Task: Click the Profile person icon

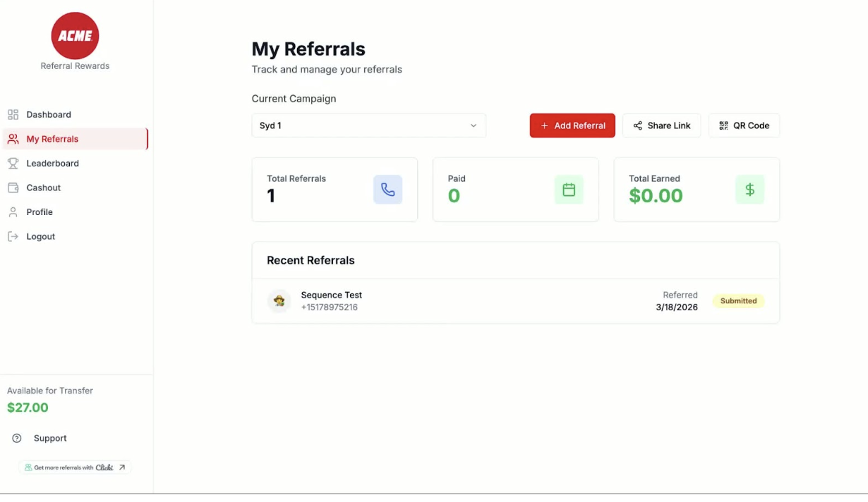Action: (x=13, y=212)
